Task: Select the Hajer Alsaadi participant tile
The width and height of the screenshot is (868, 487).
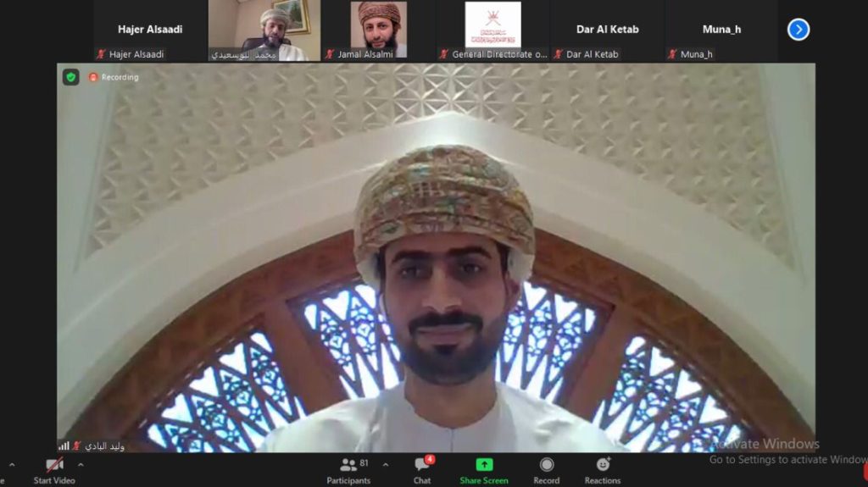Action: (149, 30)
